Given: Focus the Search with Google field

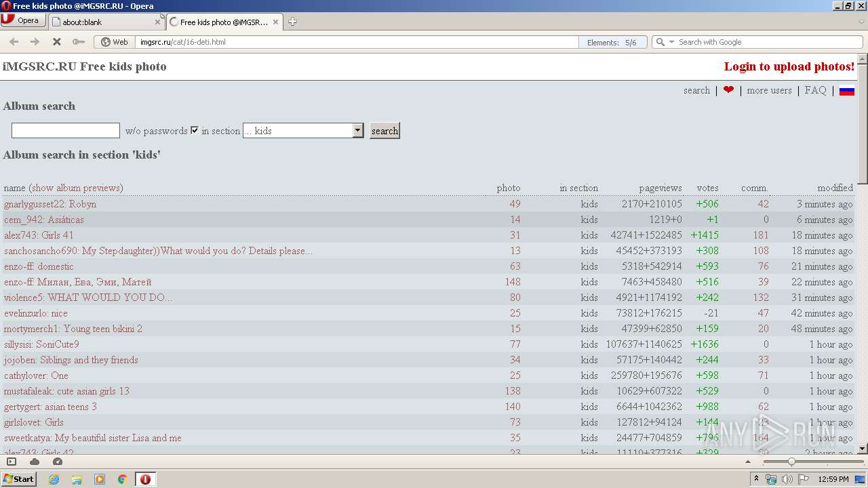Looking at the screenshot, I should pos(768,42).
